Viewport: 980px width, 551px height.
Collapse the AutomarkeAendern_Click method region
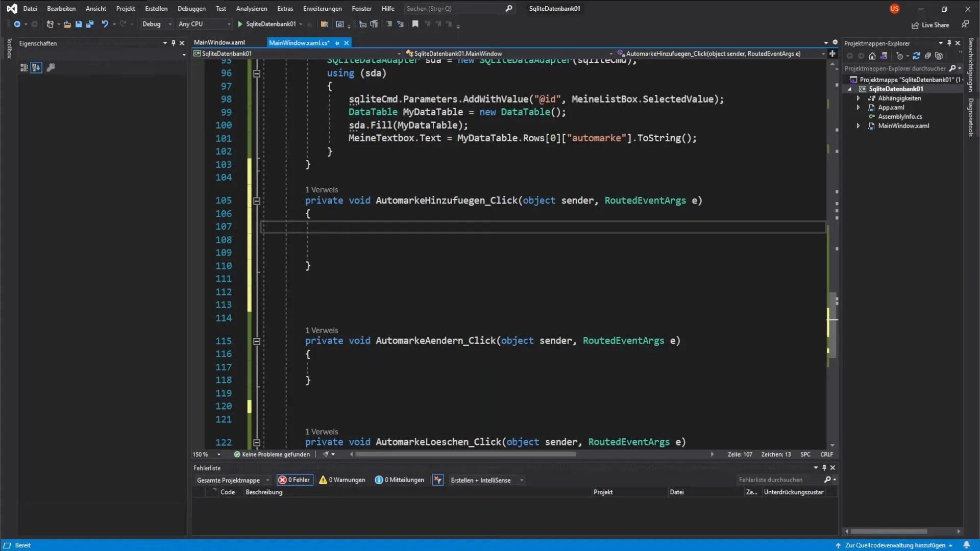coord(257,341)
